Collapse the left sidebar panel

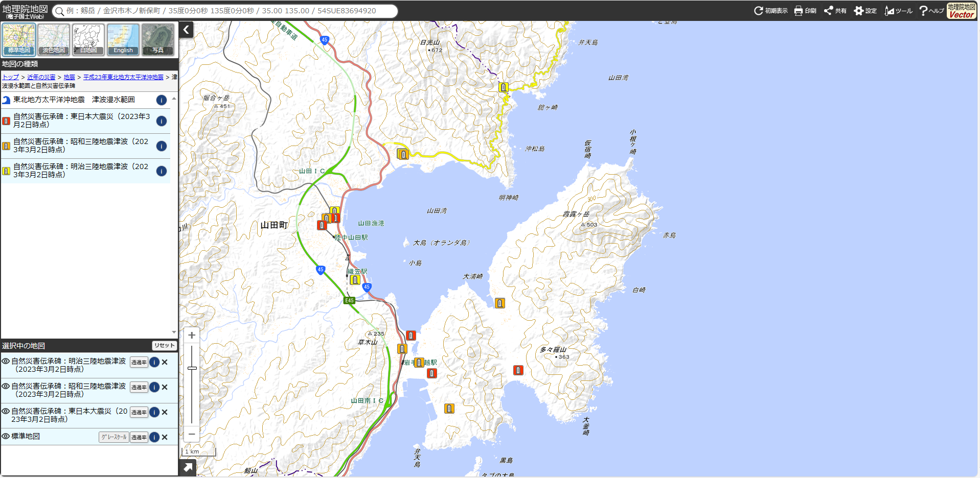point(186,30)
